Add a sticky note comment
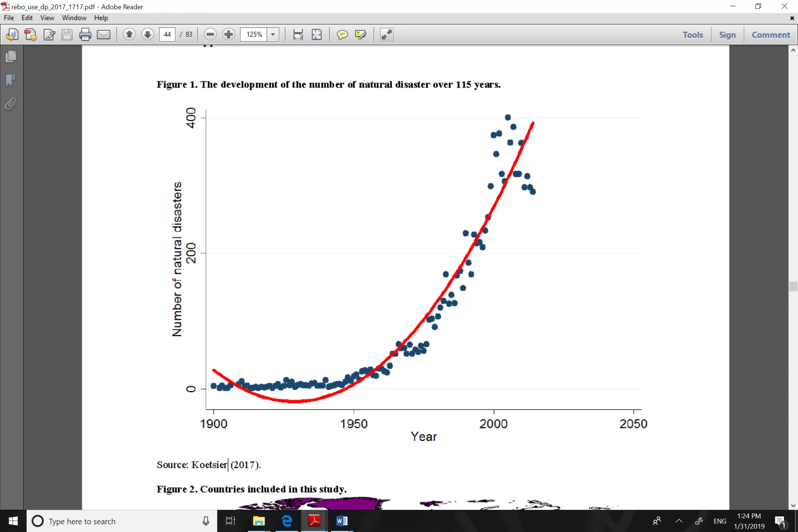 click(x=342, y=35)
